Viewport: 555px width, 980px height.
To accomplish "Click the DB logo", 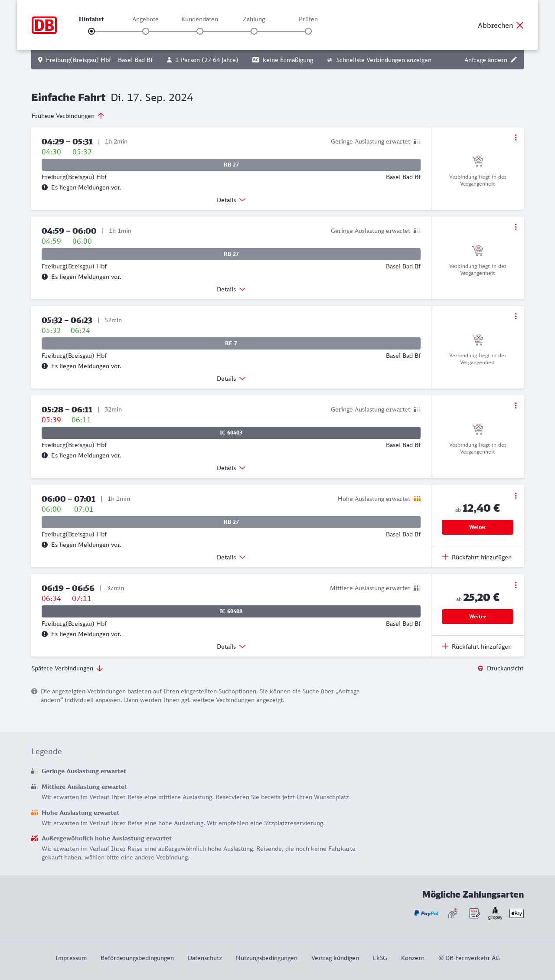I will [x=44, y=25].
